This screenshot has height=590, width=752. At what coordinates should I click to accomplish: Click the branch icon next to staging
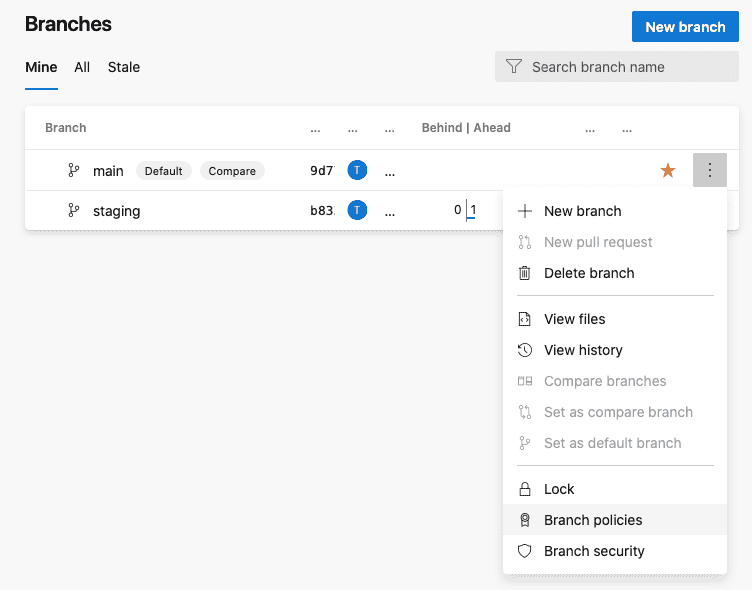74,211
